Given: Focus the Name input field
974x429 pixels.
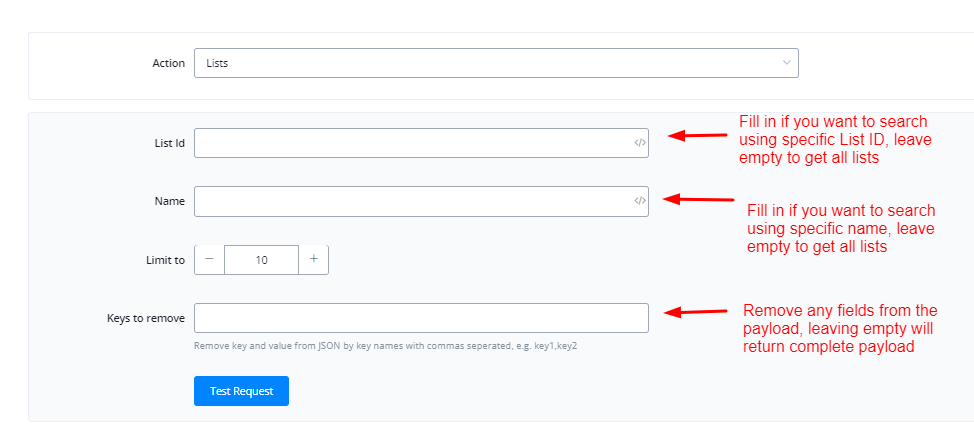Looking at the screenshot, I should [412, 201].
